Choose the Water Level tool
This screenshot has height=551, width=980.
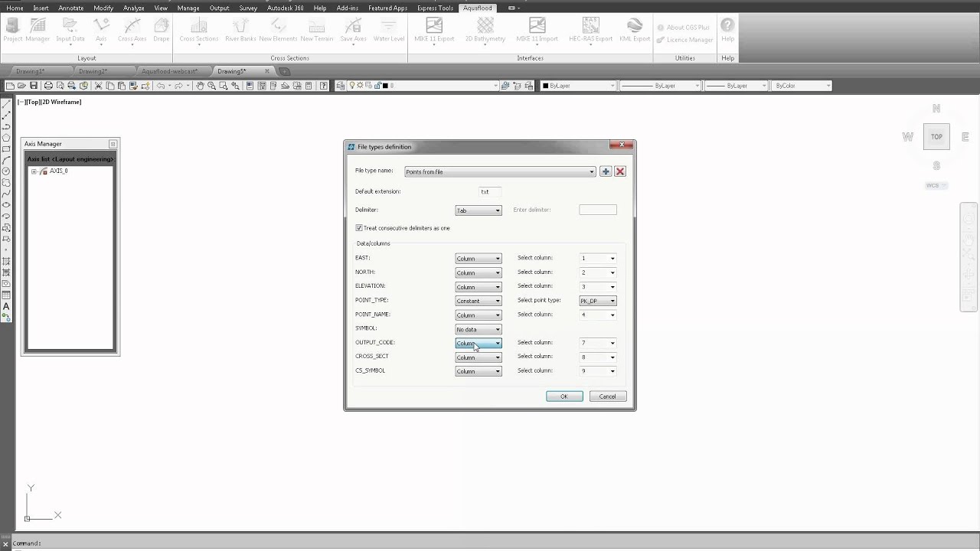389,30
